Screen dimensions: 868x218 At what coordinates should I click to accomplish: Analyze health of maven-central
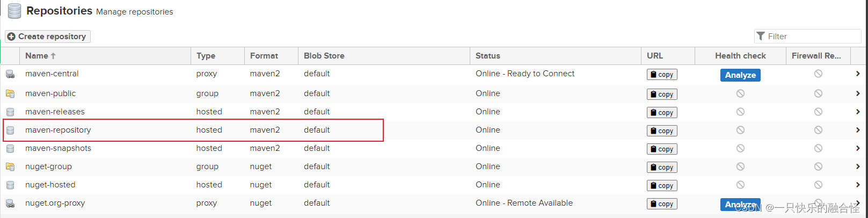(740, 75)
